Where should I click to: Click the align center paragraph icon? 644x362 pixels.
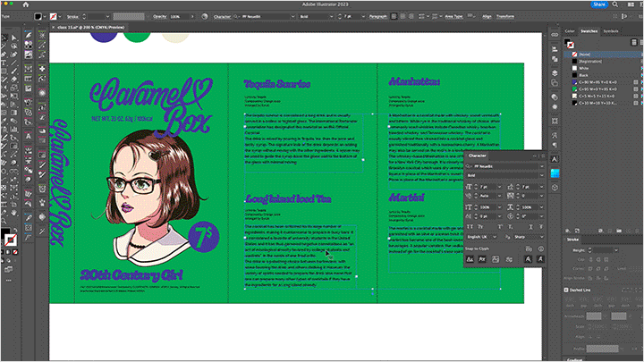pyautogui.click(x=402, y=16)
